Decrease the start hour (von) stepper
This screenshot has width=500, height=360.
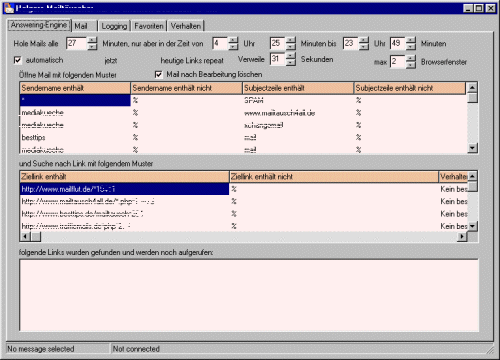233,47
